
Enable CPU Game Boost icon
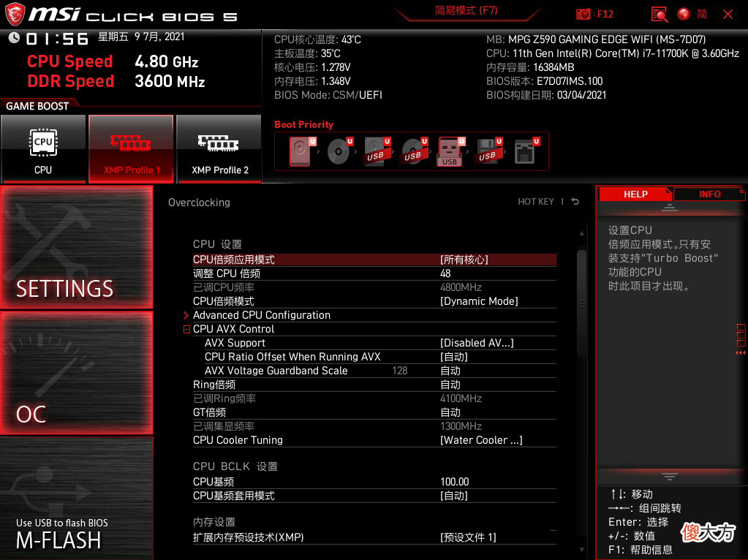coord(43,149)
